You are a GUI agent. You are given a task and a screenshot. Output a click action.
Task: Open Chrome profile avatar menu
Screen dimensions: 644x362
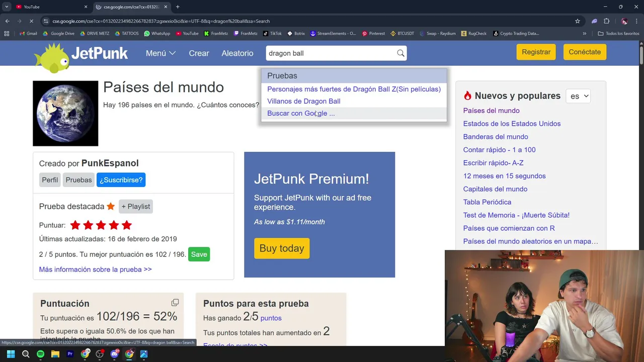pyautogui.click(x=624, y=21)
